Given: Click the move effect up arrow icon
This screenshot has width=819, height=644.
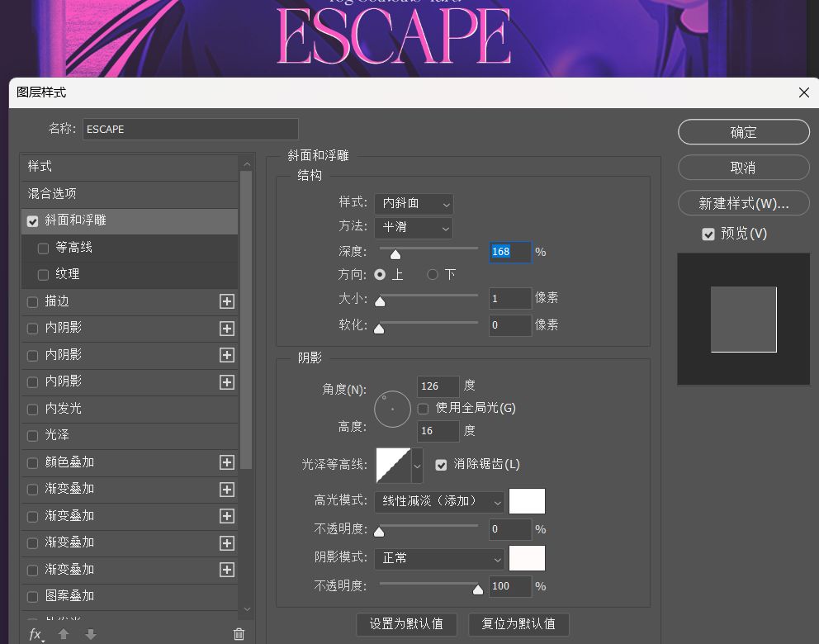Looking at the screenshot, I should click(64, 634).
